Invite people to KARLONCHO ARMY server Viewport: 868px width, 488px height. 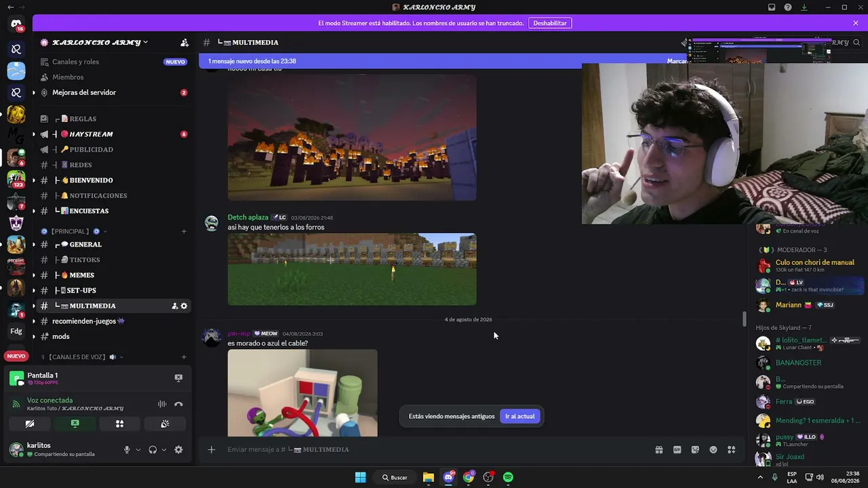184,43
